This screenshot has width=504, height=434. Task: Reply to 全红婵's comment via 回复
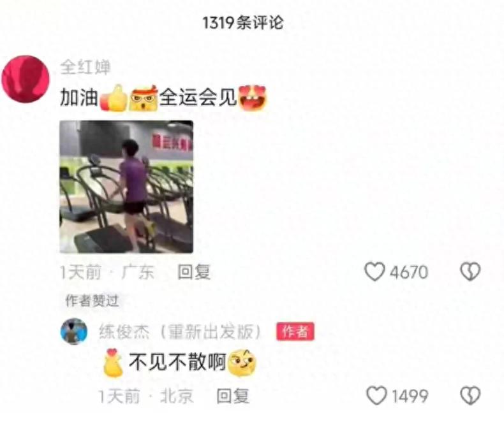point(194,272)
